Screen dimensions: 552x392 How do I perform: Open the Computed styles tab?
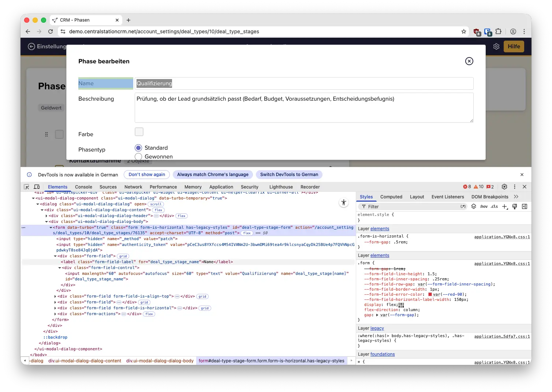391,197
